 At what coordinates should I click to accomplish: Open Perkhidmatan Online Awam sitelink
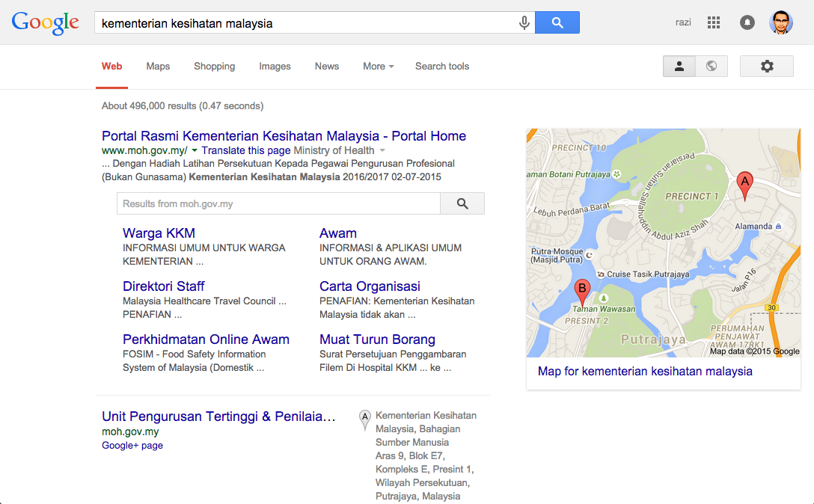[x=206, y=339]
